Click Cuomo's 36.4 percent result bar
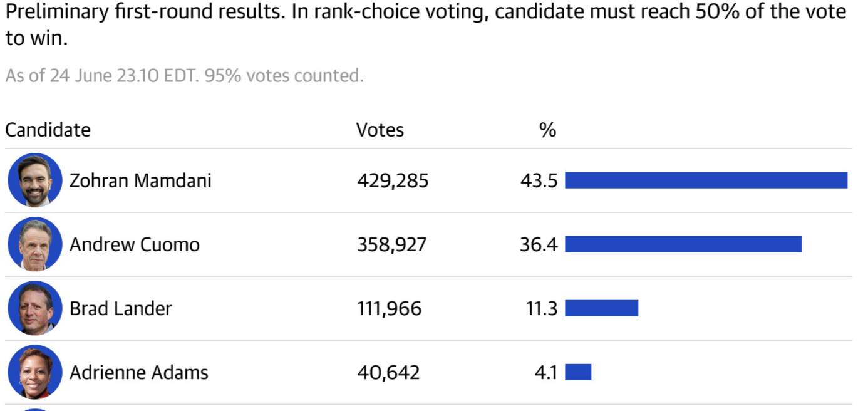The image size is (868, 411). click(683, 244)
